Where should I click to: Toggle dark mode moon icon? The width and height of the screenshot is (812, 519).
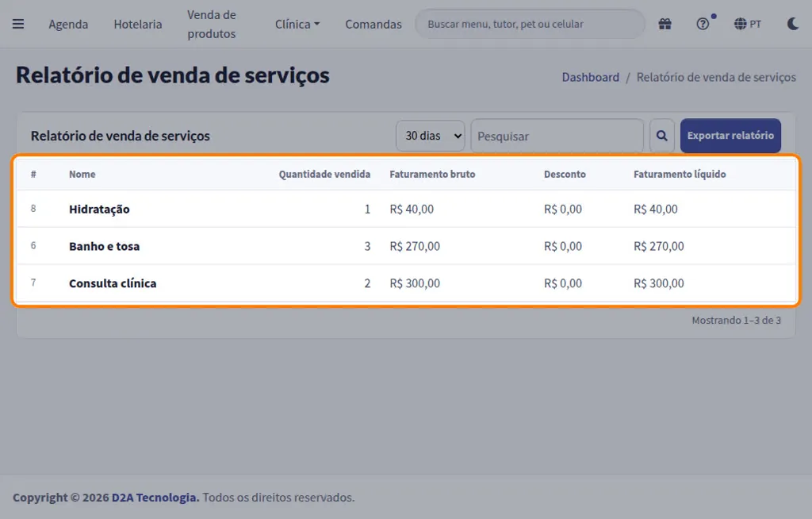pyautogui.click(x=793, y=24)
